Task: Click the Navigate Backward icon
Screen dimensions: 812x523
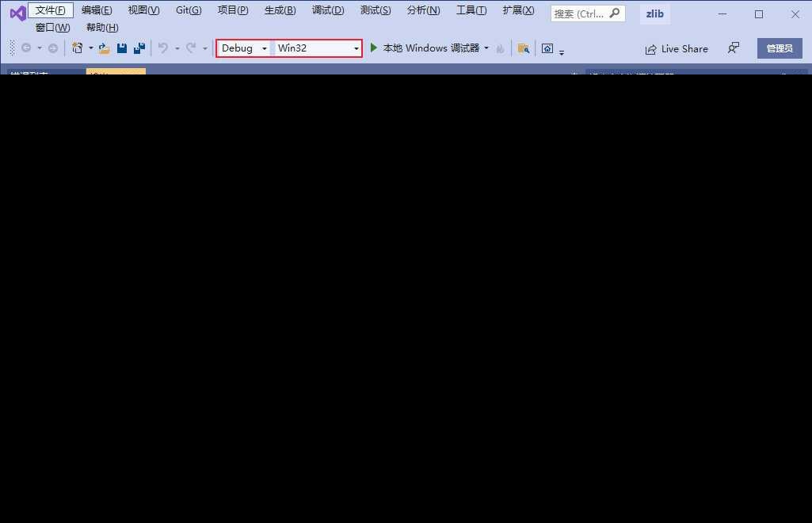Action: pyautogui.click(x=25, y=48)
